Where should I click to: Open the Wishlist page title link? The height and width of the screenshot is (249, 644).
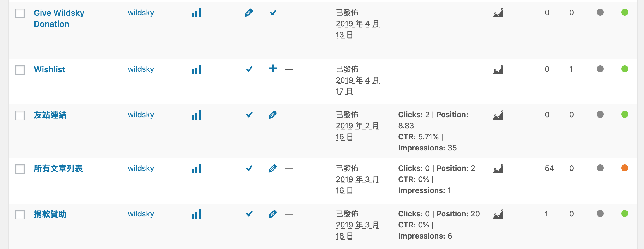[x=50, y=69]
